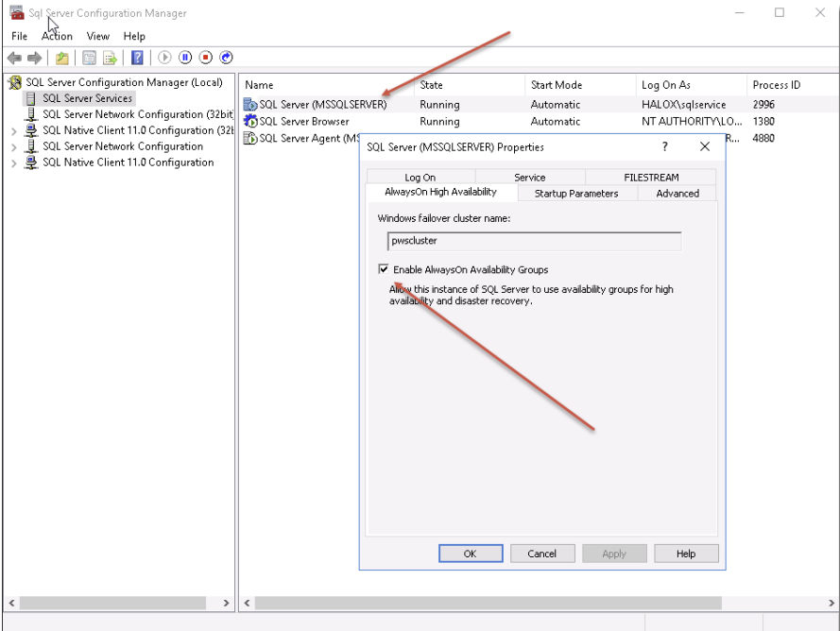840x631 pixels.
Task: Click OK in the Properties dialog
Action: [471, 554]
